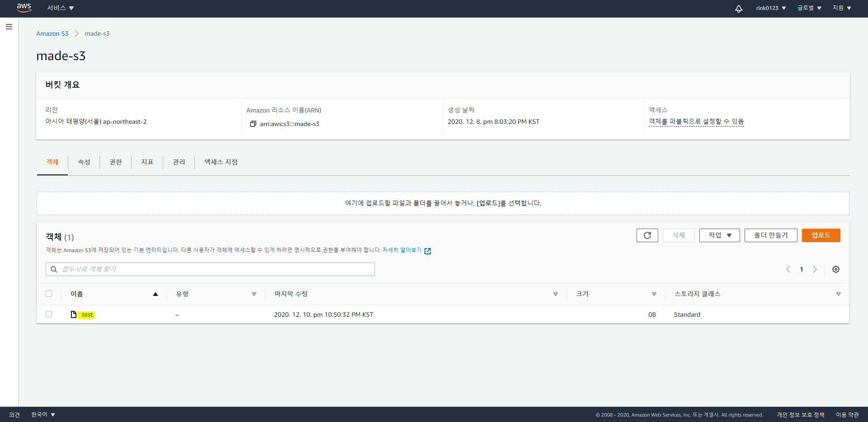Switch to the 객체 tab
The image size is (868, 422).
(52, 162)
